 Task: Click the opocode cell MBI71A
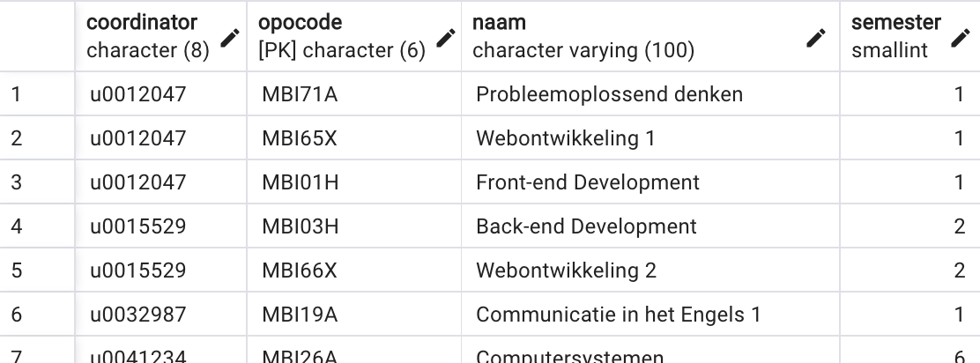(300, 94)
